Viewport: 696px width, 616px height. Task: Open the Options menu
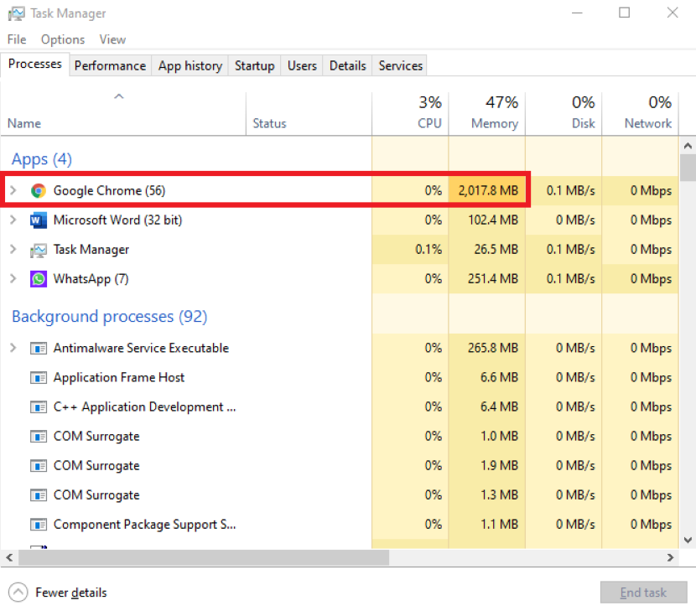[x=63, y=39]
